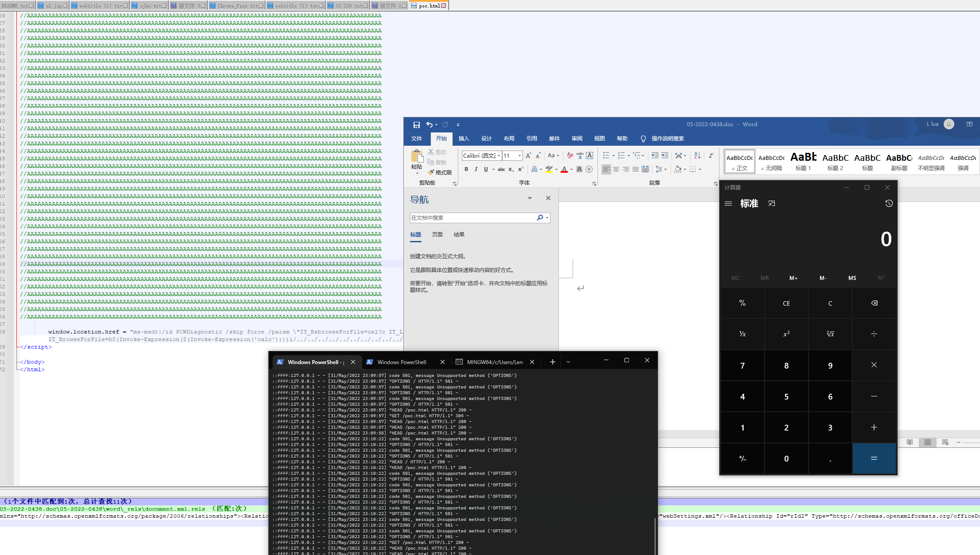Save the Word document with floppy icon

tap(416, 124)
